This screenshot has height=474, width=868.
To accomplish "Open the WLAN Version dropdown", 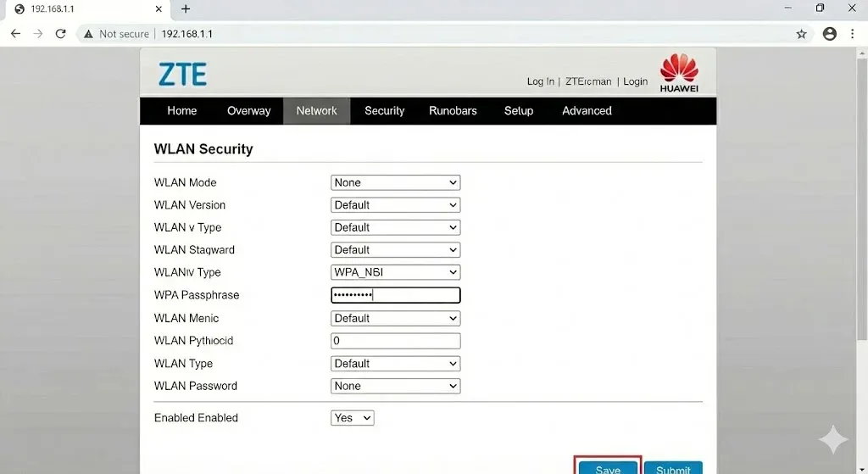I will click(395, 205).
